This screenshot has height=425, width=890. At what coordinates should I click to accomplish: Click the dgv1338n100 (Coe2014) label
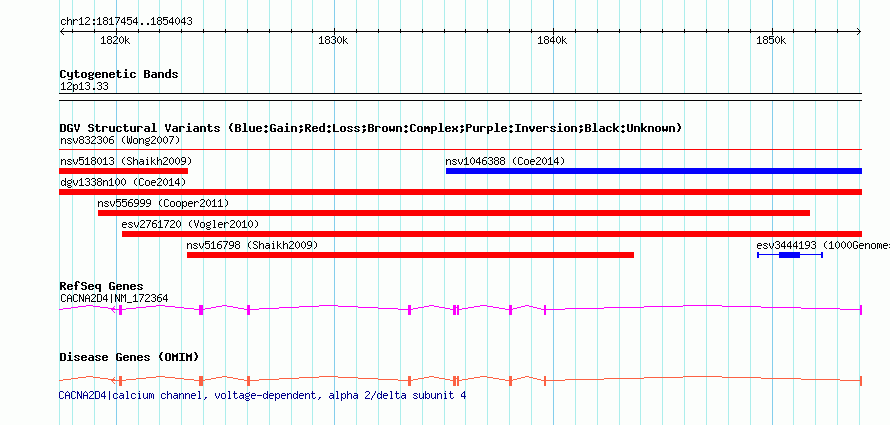[123, 182]
